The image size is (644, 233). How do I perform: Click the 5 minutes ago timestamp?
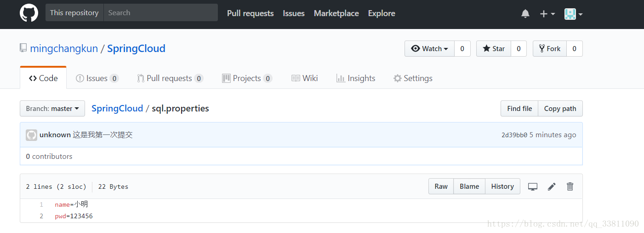pyautogui.click(x=553, y=135)
